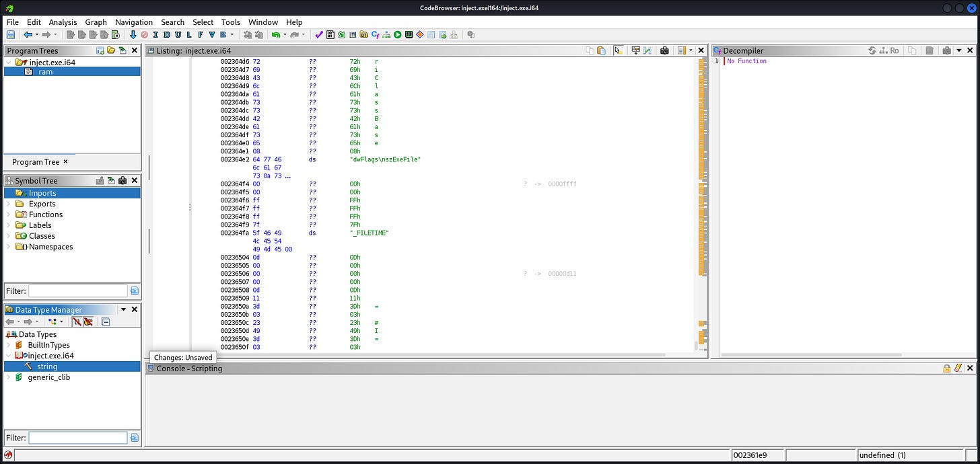
Task: Click the purple checkmark bookmarks icon
Action: coord(319,34)
